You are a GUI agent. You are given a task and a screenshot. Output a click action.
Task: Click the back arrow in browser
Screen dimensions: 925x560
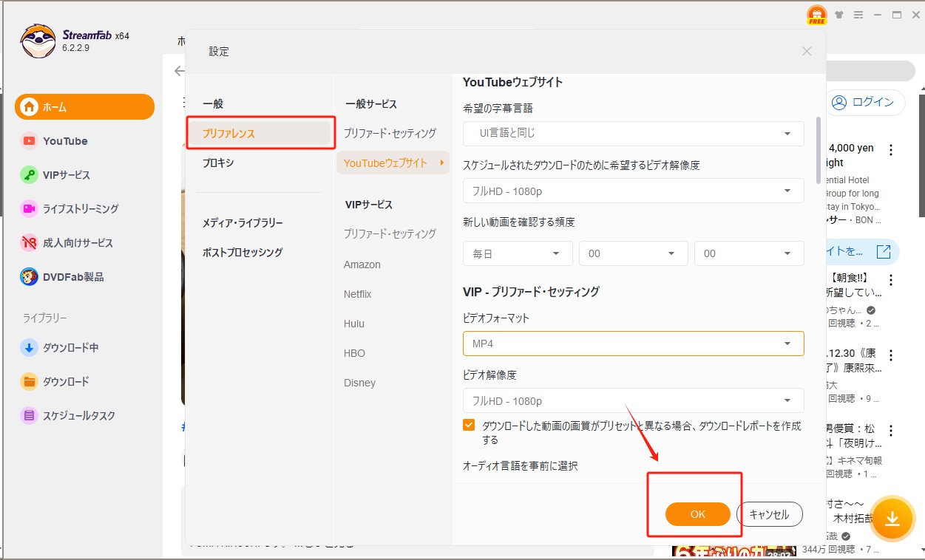pos(178,71)
